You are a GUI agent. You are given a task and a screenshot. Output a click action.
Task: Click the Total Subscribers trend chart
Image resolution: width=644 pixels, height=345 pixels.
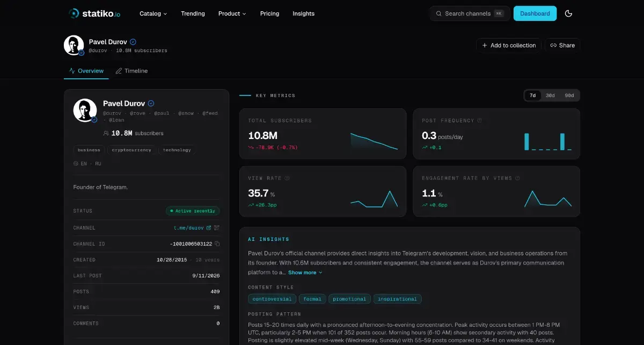click(x=374, y=141)
